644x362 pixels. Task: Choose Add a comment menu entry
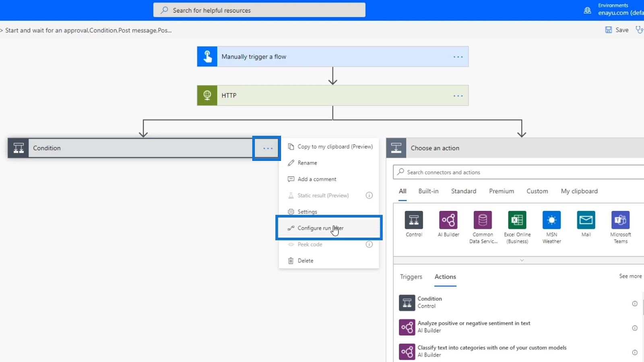point(329,179)
